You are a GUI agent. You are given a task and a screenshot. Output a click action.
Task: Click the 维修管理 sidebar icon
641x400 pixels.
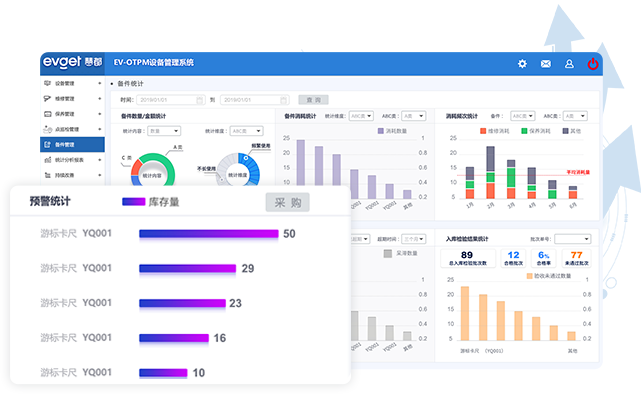[x=48, y=99]
